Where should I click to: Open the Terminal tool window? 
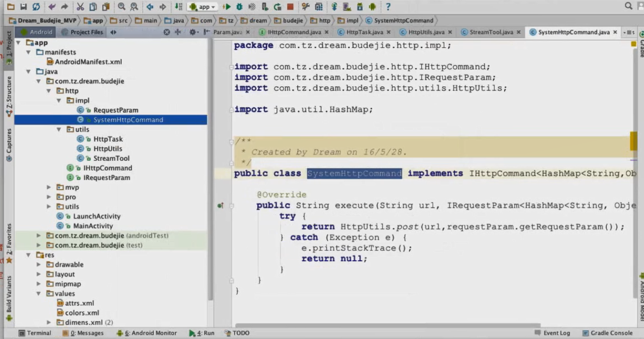tap(35, 333)
